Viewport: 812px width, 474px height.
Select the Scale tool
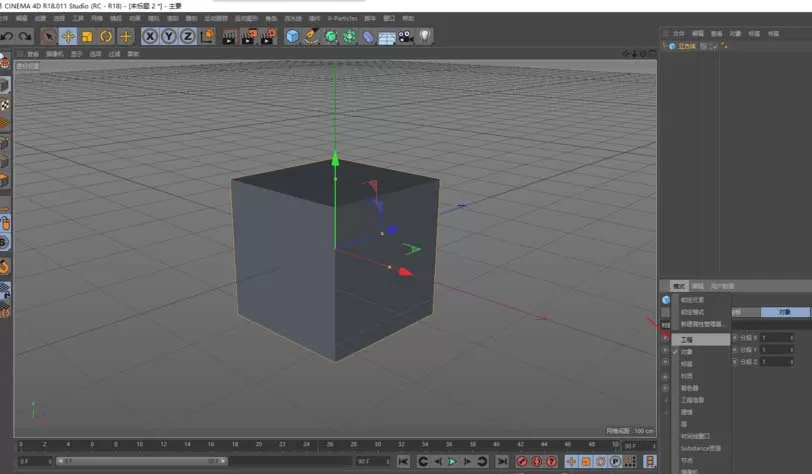pos(87,36)
